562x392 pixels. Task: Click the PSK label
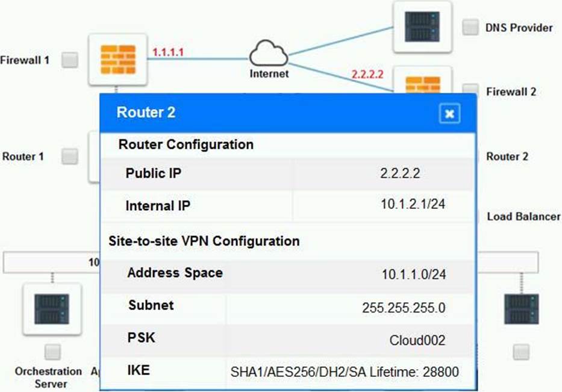[141, 338]
